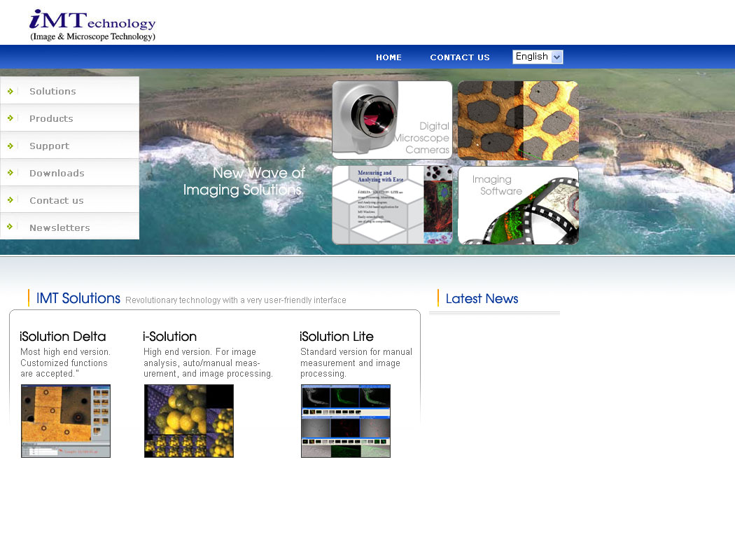Viewport: 735px width, 560px height.
Task: Select Newsletters in the sidebar
Action: point(59,227)
